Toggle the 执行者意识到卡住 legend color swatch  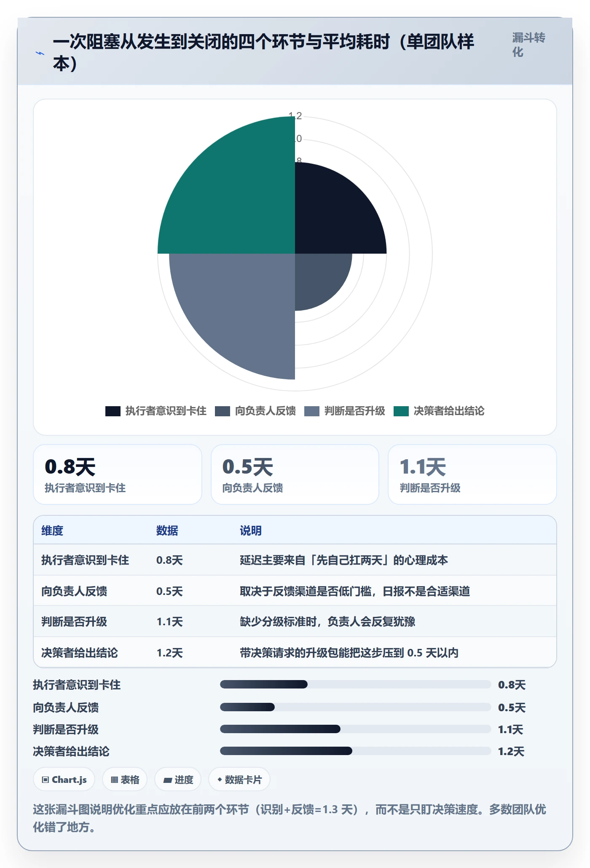(x=113, y=411)
